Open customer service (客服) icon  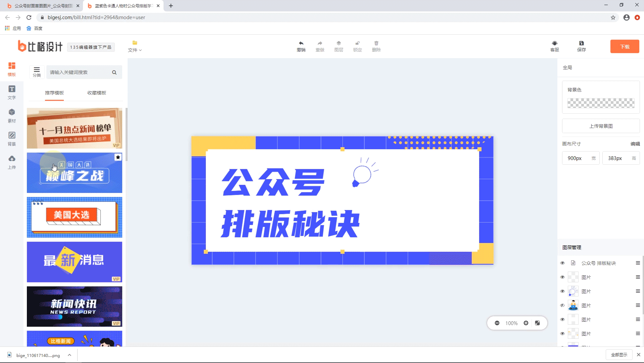coord(554,43)
